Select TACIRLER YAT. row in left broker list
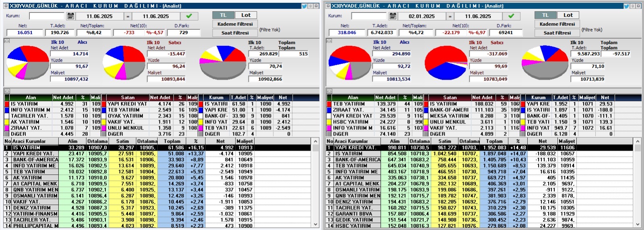 click(157, 220)
